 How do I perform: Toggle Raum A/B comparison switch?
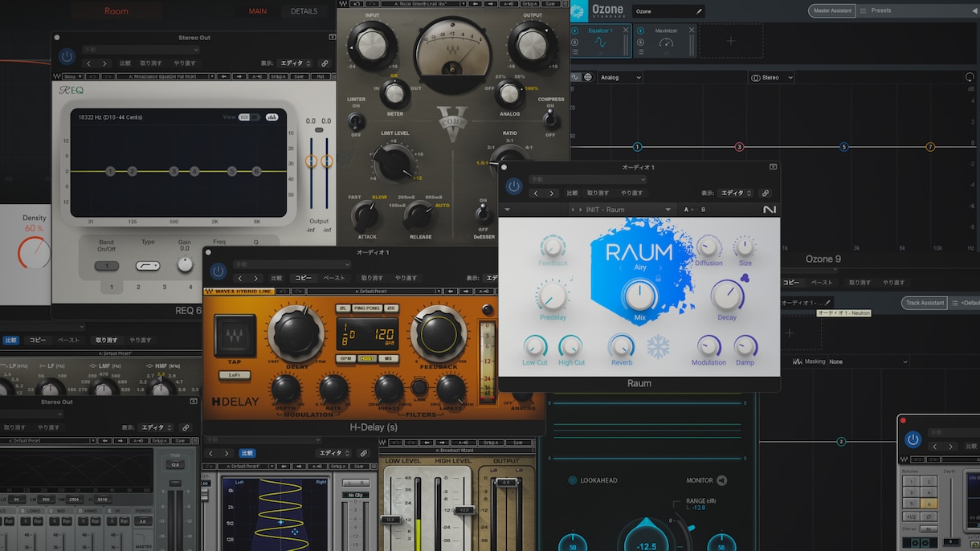click(696, 210)
